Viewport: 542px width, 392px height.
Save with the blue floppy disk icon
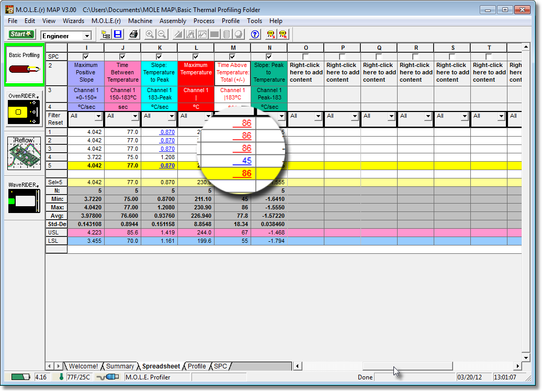[118, 34]
